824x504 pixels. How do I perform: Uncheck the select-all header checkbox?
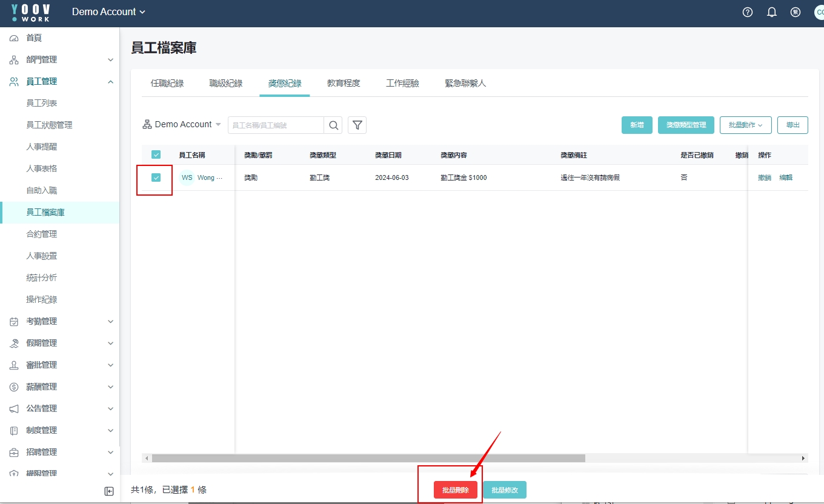coord(156,155)
